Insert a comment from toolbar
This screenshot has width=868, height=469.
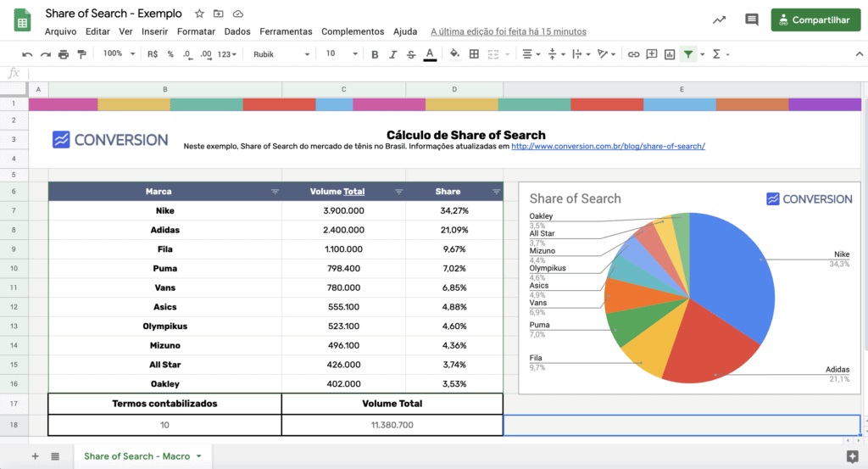(x=652, y=54)
